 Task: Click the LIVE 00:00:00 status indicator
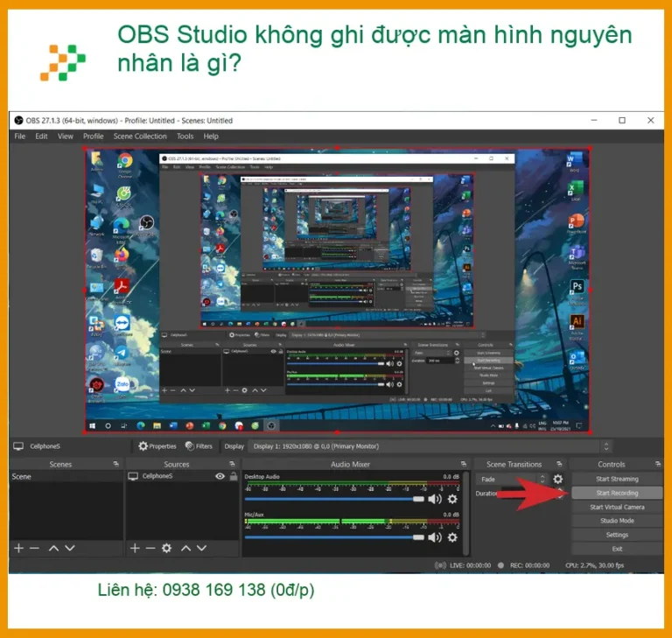click(463, 565)
